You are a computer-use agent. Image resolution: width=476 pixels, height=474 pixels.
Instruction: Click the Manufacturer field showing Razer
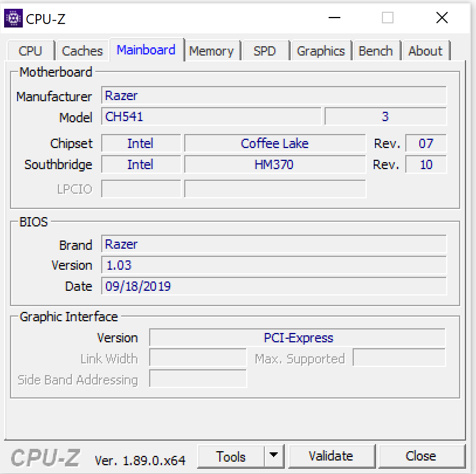274,95
